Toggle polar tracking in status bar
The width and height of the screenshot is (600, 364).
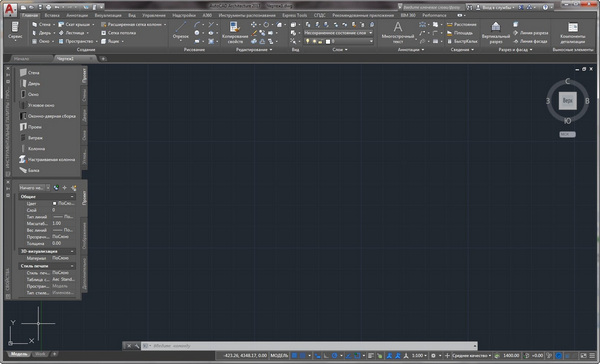click(x=334, y=356)
